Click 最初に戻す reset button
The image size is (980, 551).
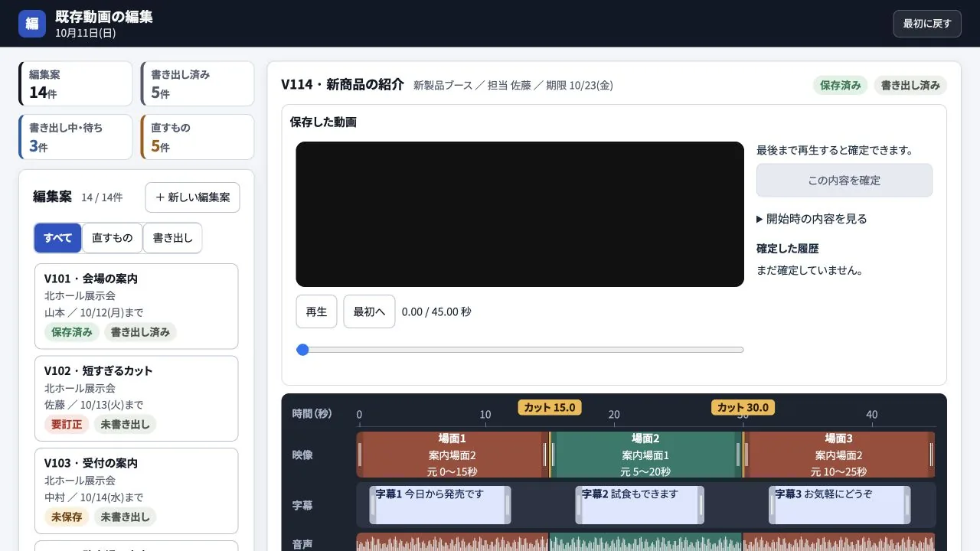(x=926, y=24)
